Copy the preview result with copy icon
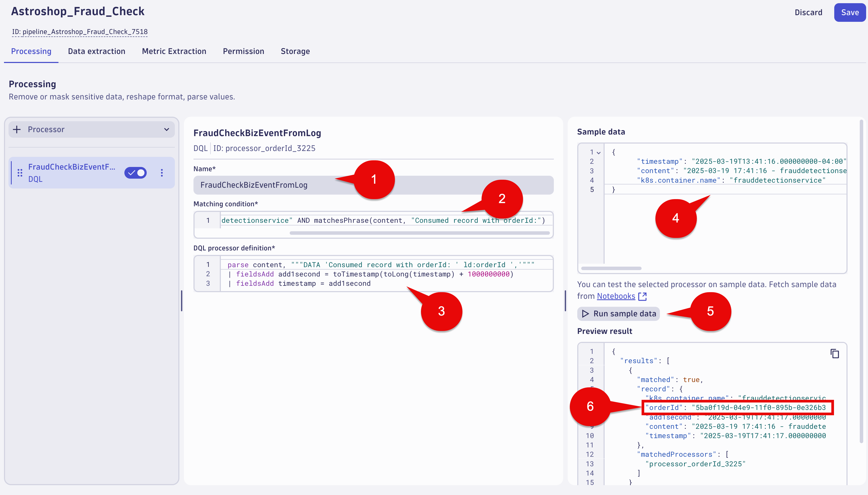Screen dimensions: 868x495 pyautogui.click(x=835, y=354)
